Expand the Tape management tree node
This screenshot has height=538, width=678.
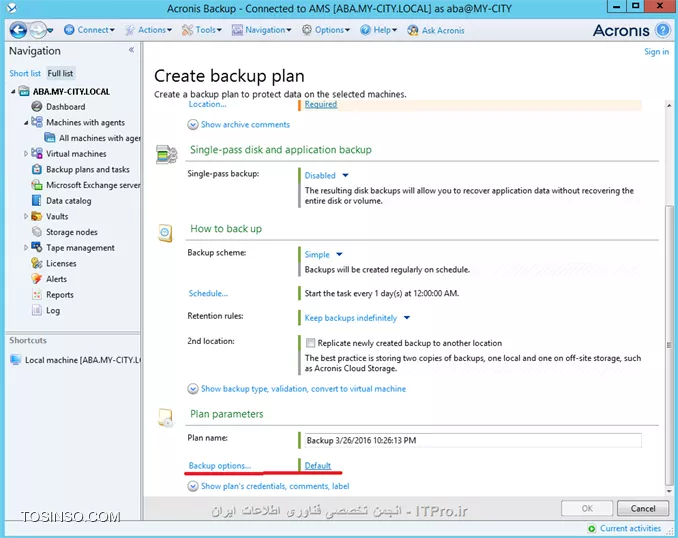coord(26,248)
